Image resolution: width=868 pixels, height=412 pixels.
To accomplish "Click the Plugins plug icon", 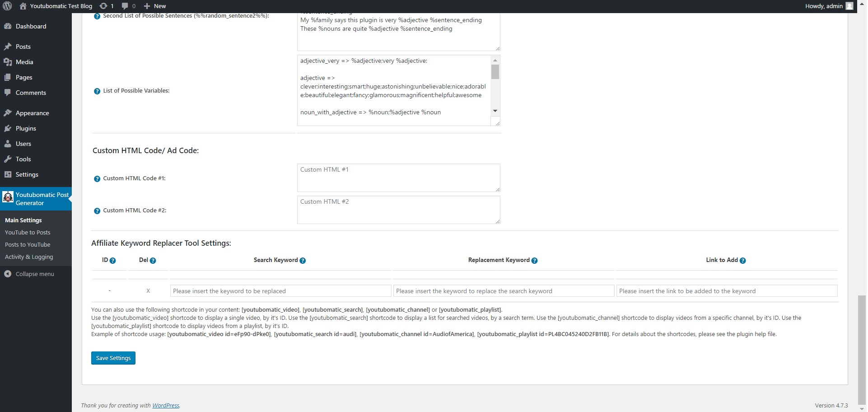I will coord(8,128).
